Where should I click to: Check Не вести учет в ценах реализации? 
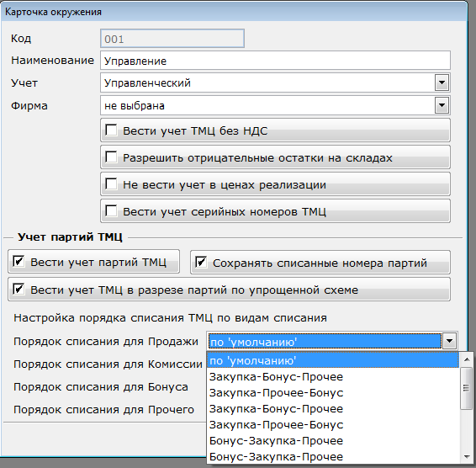click(111, 183)
